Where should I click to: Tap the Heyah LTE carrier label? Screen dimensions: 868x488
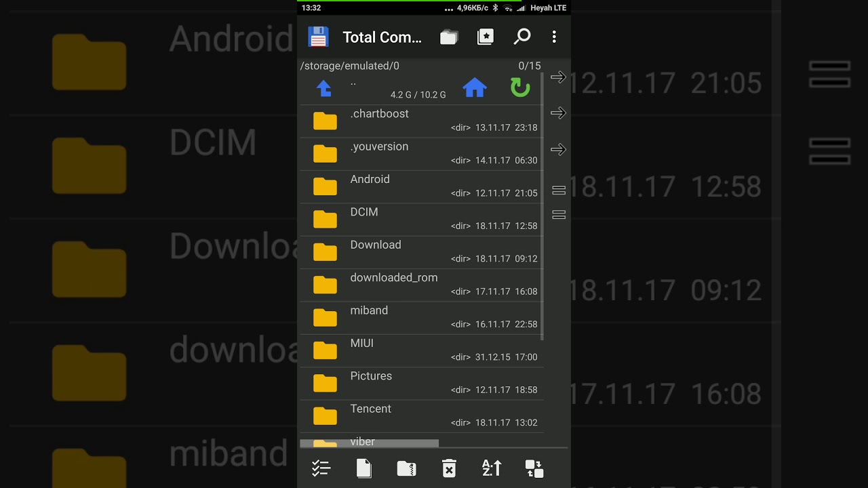click(549, 8)
